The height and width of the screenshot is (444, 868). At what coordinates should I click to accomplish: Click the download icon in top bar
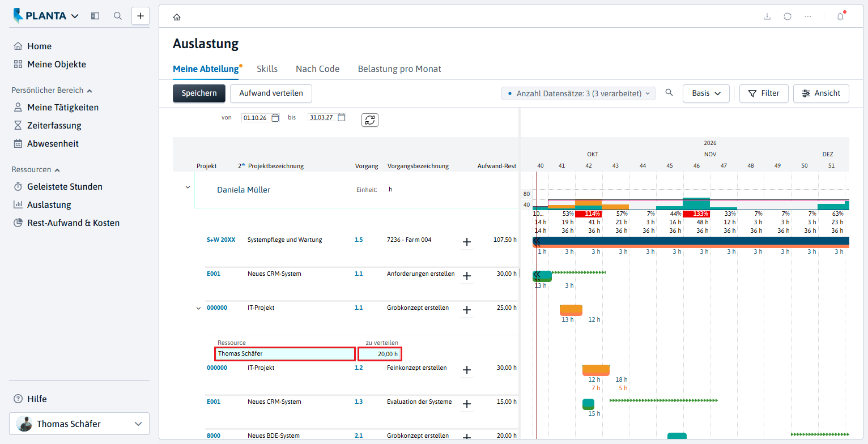click(x=767, y=16)
